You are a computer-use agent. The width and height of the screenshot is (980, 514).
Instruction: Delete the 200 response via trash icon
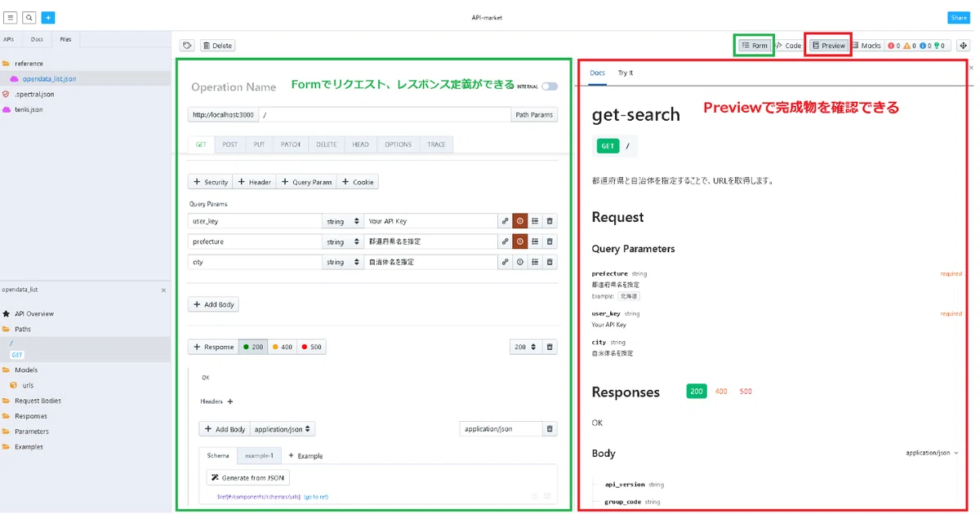click(x=550, y=347)
